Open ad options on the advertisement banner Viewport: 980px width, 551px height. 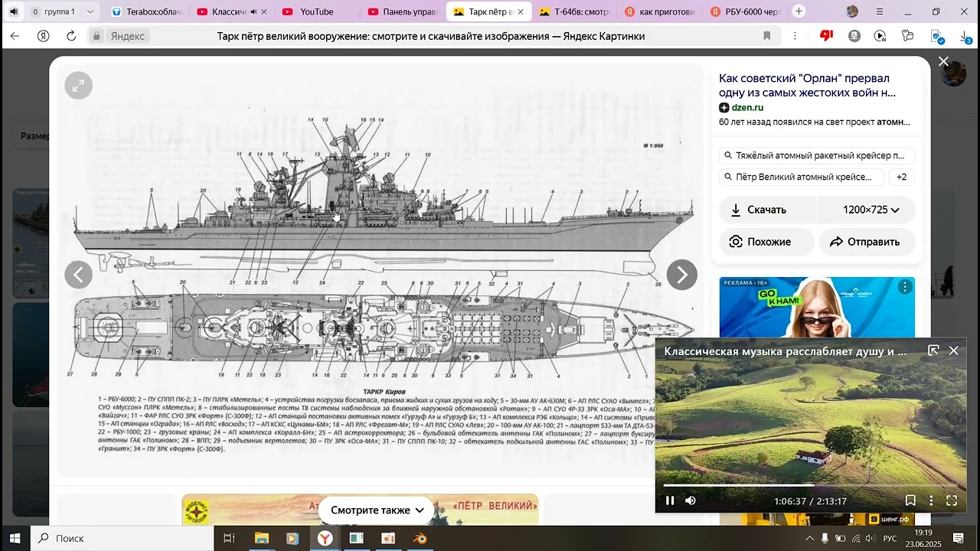point(904,287)
